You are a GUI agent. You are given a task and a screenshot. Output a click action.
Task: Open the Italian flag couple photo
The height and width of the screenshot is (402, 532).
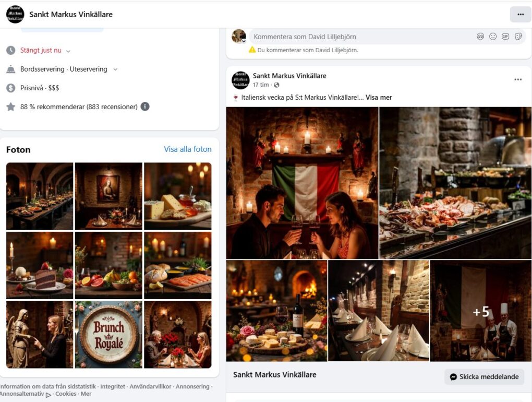pos(302,183)
